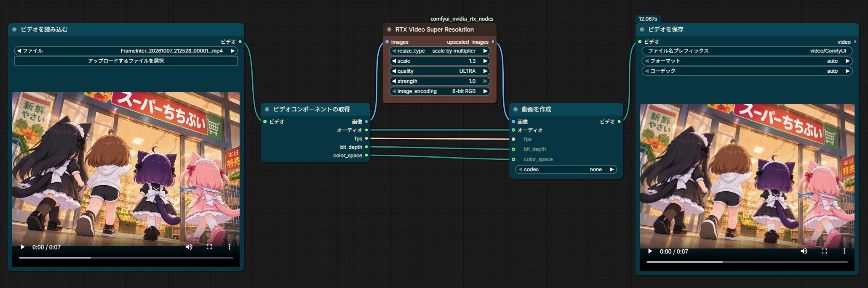Click the bit_depth output socket
The image size is (868, 288).
point(366,147)
